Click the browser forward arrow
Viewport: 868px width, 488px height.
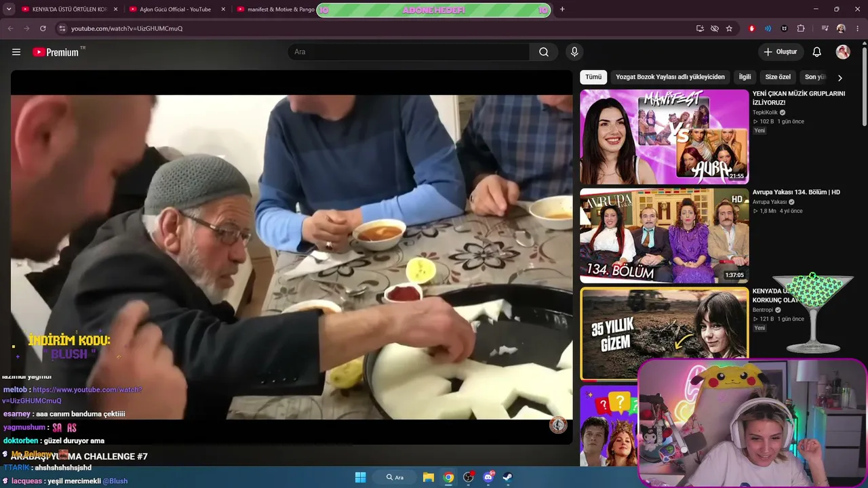click(x=26, y=28)
